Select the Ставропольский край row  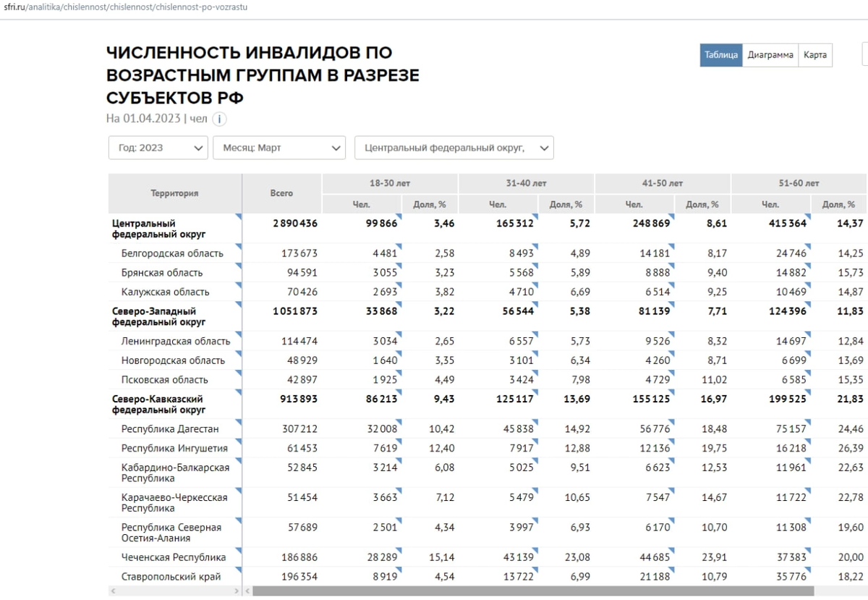(488, 577)
